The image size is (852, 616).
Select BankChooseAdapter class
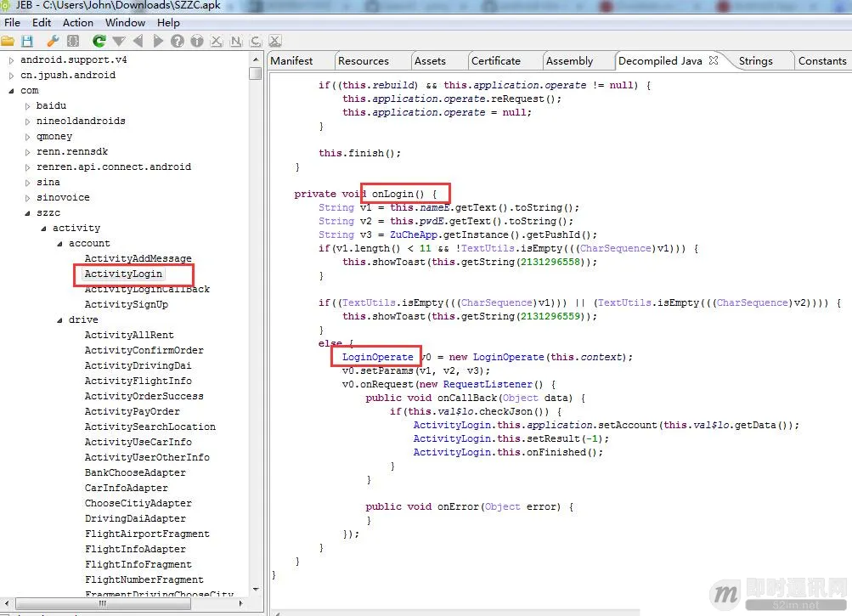135,472
